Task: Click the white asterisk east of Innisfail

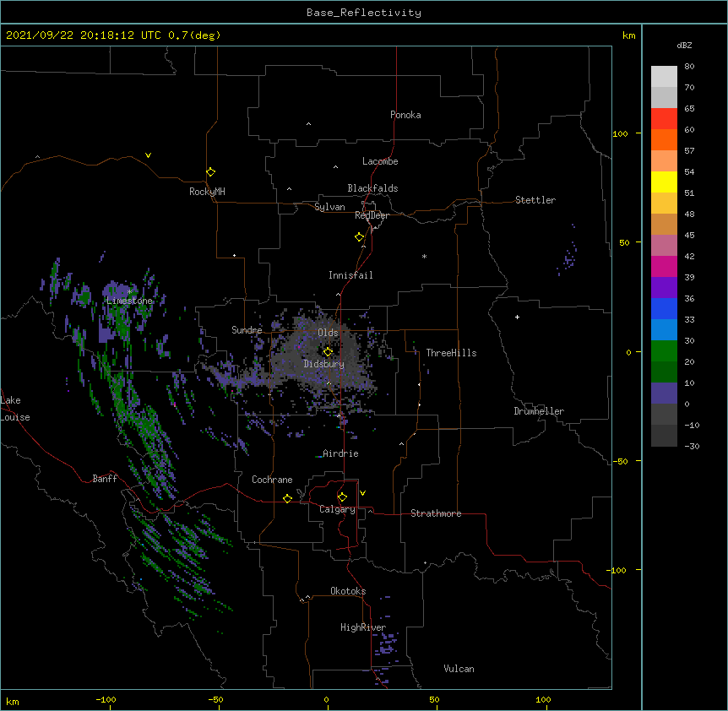Action: point(424,256)
